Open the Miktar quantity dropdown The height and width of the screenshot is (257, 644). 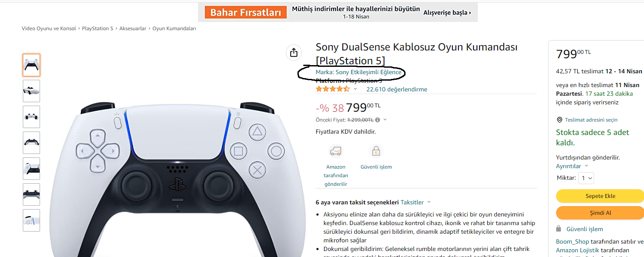point(586,178)
